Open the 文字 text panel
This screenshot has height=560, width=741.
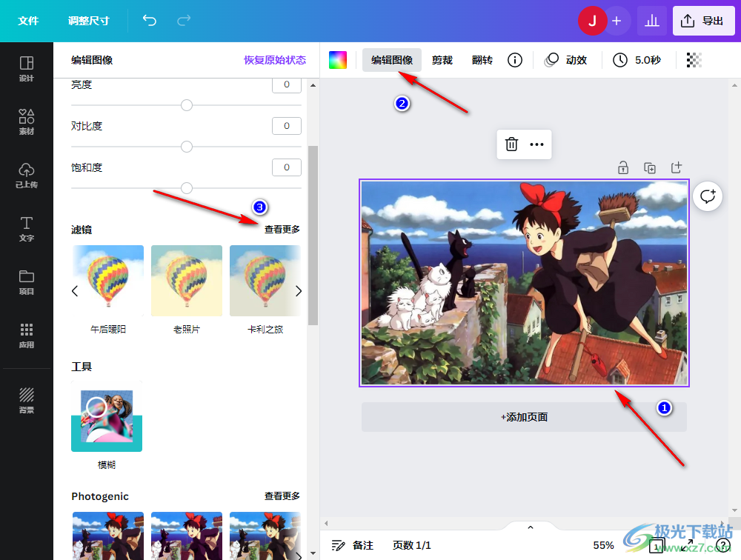[27, 229]
